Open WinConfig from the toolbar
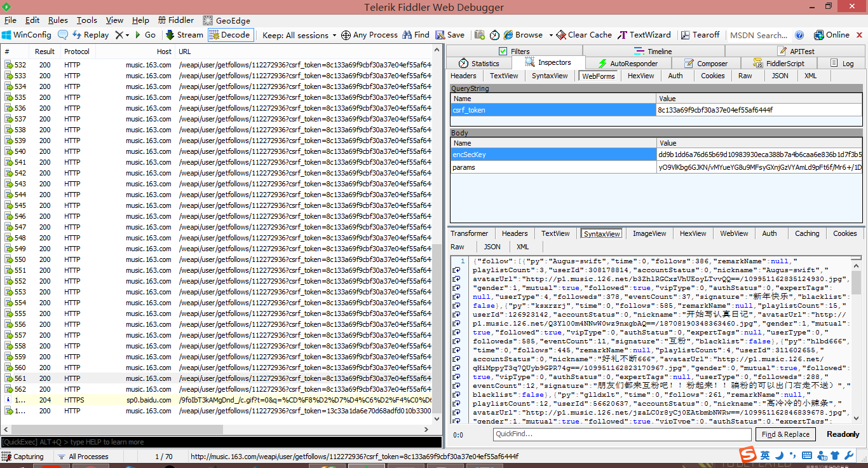Image resolution: width=868 pixels, height=468 pixels. click(x=26, y=35)
